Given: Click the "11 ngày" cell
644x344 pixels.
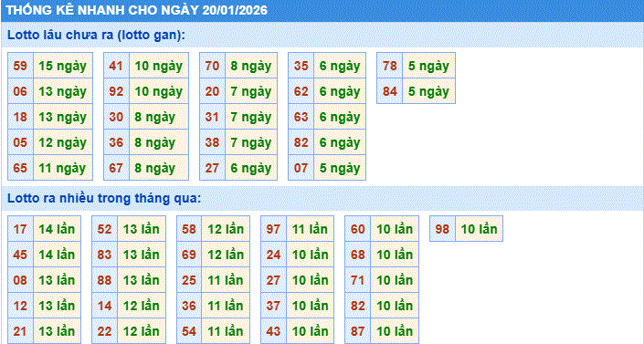Looking at the screenshot, I should coord(63,168).
